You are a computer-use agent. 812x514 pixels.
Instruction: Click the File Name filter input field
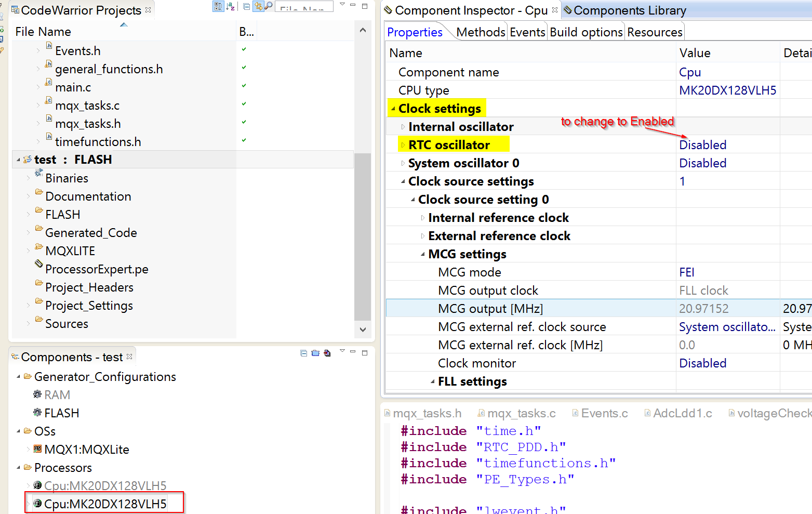[x=304, y=6]
